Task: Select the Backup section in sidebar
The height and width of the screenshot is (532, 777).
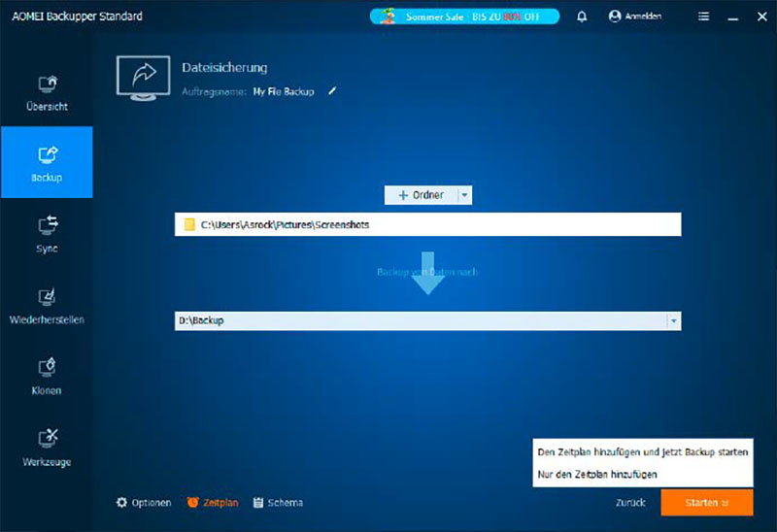Action: (47, 162)
